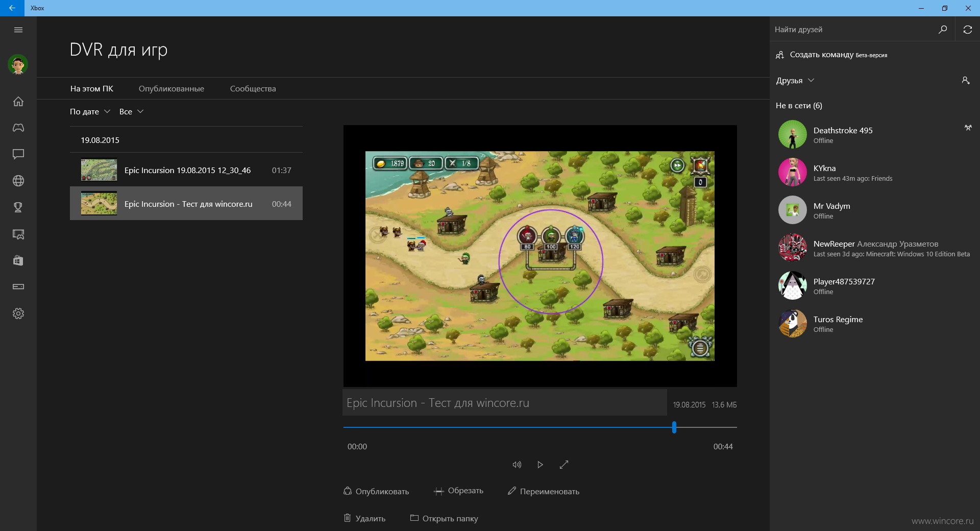This screenshot has width=980, height=531.
Task: Select clip Epic Incursion 19.08.2015 12_30_46
Action: [186, 170]
